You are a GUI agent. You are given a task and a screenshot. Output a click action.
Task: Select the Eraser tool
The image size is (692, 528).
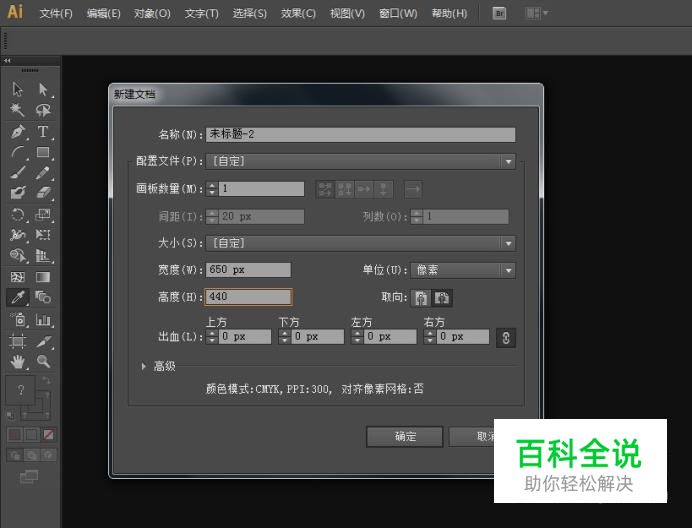pos(43,193)
